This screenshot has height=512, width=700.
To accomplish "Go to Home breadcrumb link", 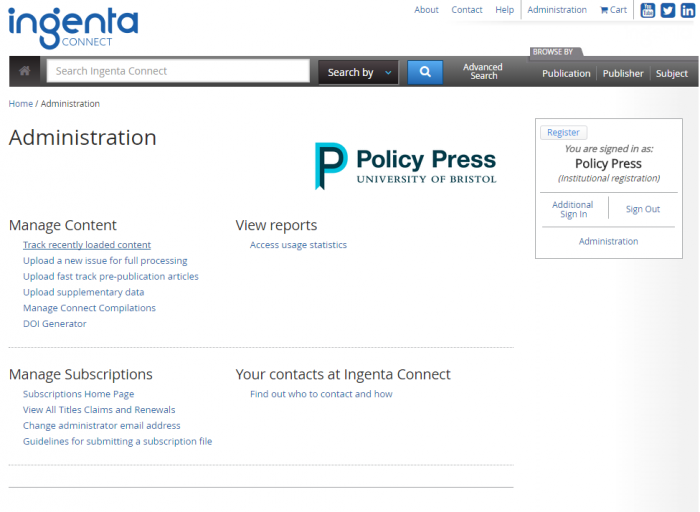I will coord(21,104).
